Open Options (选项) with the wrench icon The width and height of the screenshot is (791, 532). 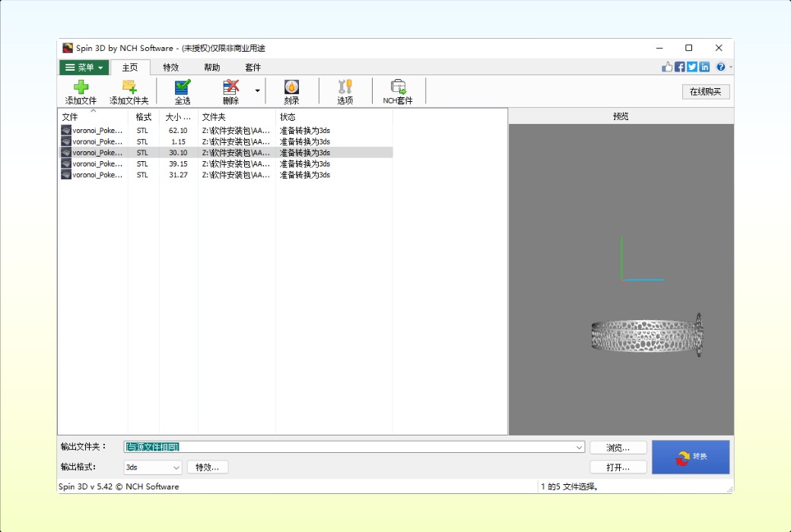pyautogui.click(x=345, y=87)
